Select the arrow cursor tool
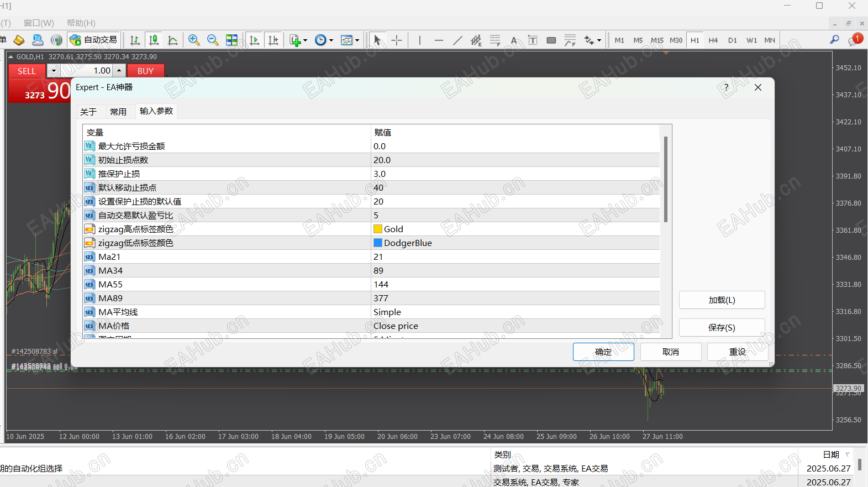868x487 pixels. pyautogui.click(x=377, y=40)
